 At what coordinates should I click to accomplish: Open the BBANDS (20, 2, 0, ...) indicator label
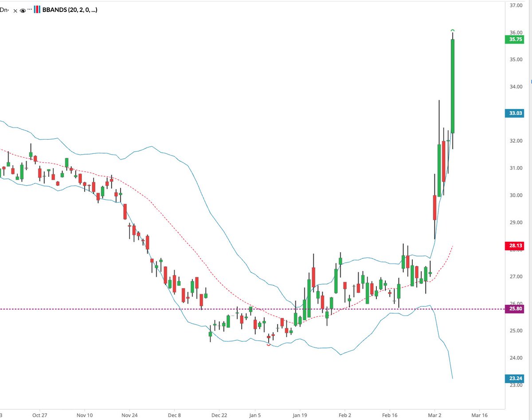(70, 9)
